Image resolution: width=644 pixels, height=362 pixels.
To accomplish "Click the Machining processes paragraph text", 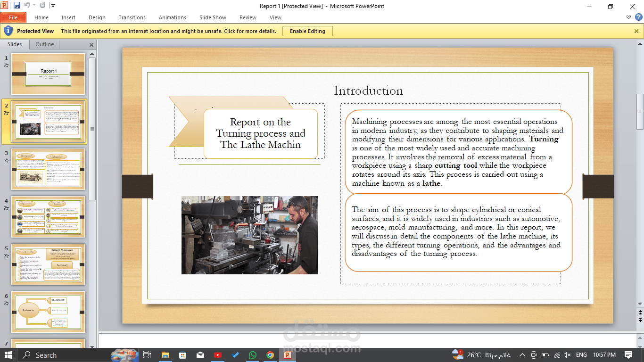I will pos(459,152).
